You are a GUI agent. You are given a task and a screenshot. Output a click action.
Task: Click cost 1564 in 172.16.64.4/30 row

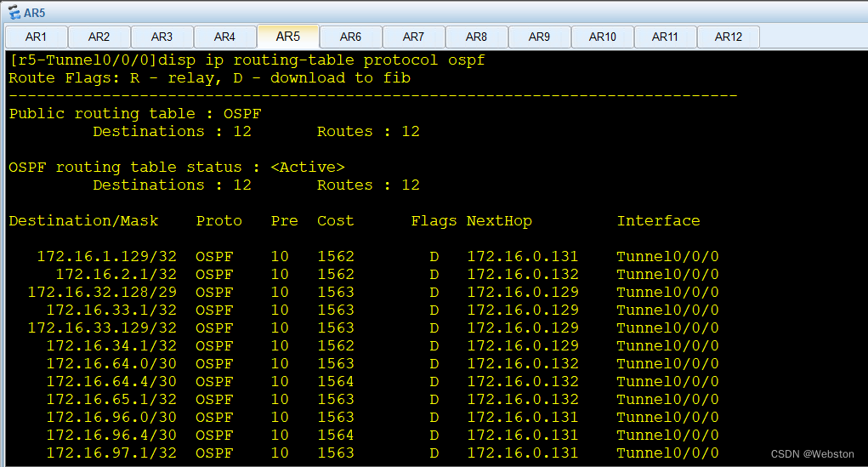click(336, 381)
